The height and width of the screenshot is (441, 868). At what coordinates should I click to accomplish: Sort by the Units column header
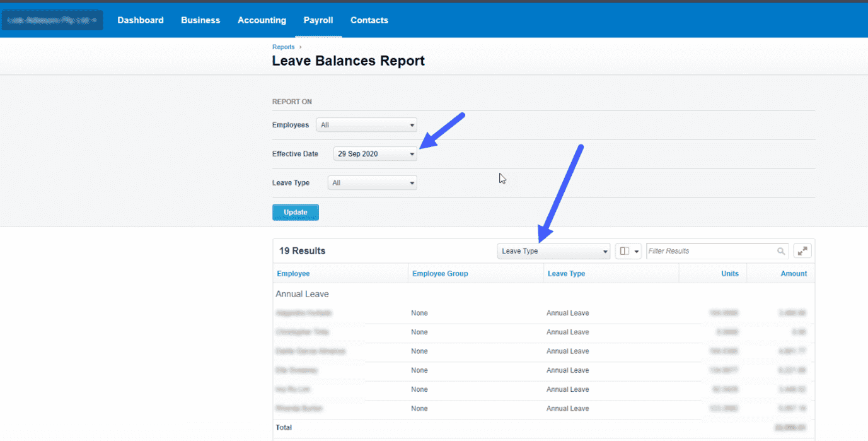pyautogui.click(x=730, y=274)
